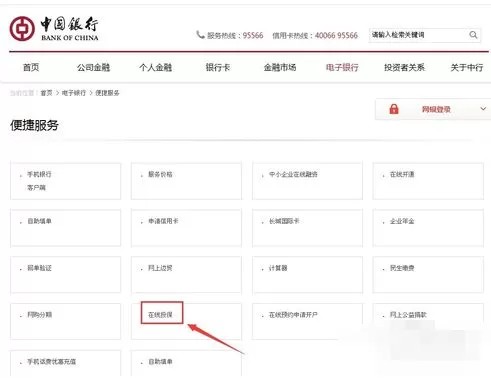
Task: Open the 在线预约申请开户 service card
Action: [x=307, y=321]
